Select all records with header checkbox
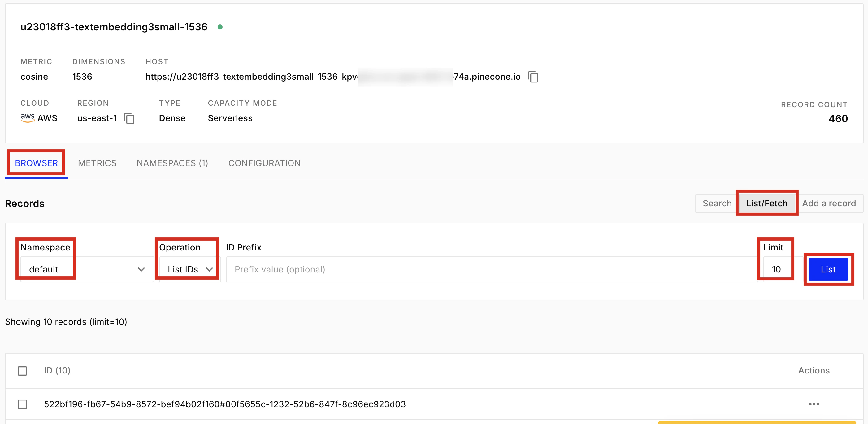 (22, 371)
